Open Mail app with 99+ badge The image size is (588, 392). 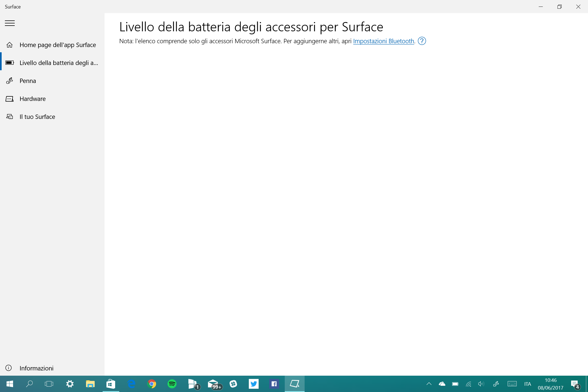[x=215, y=384]
